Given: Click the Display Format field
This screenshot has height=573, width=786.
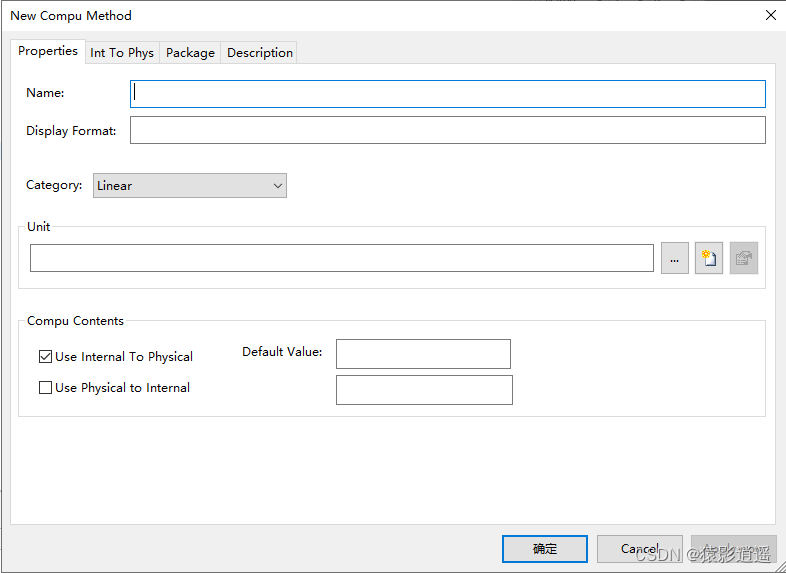Looking at the screenshot, I should click(448, 130).
